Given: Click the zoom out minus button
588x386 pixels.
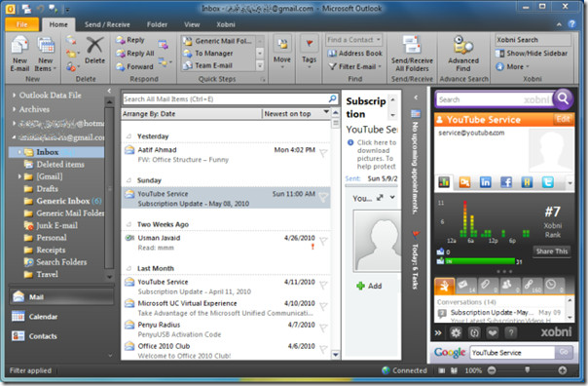Looking at the screenshot, I should tap(492, 370).
